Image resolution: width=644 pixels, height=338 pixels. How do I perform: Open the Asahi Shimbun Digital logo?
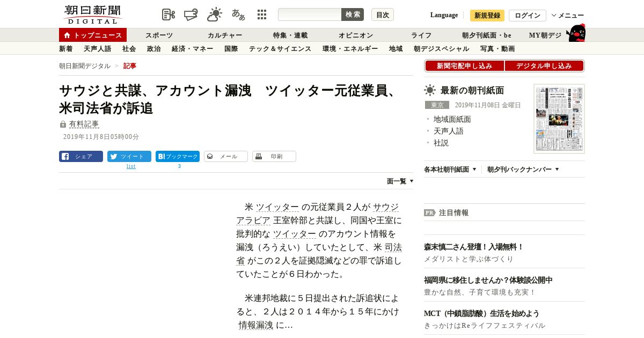(x=93, y=14)
